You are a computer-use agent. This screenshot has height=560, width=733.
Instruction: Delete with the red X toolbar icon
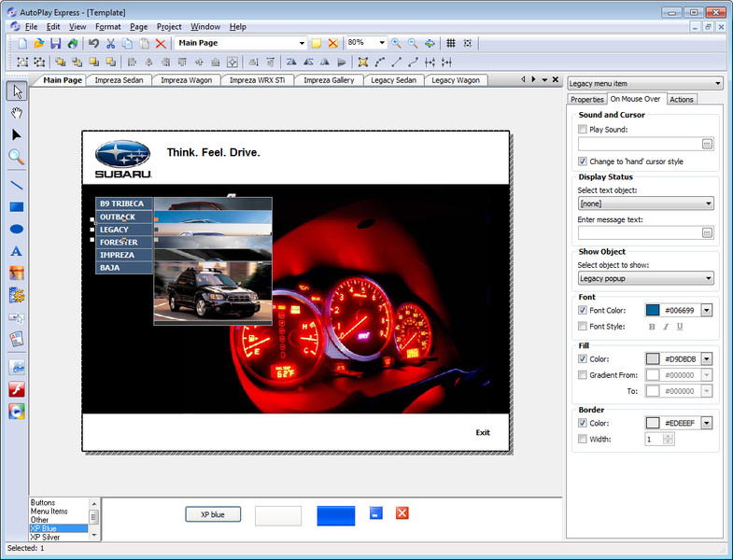(x=161, y=44)
